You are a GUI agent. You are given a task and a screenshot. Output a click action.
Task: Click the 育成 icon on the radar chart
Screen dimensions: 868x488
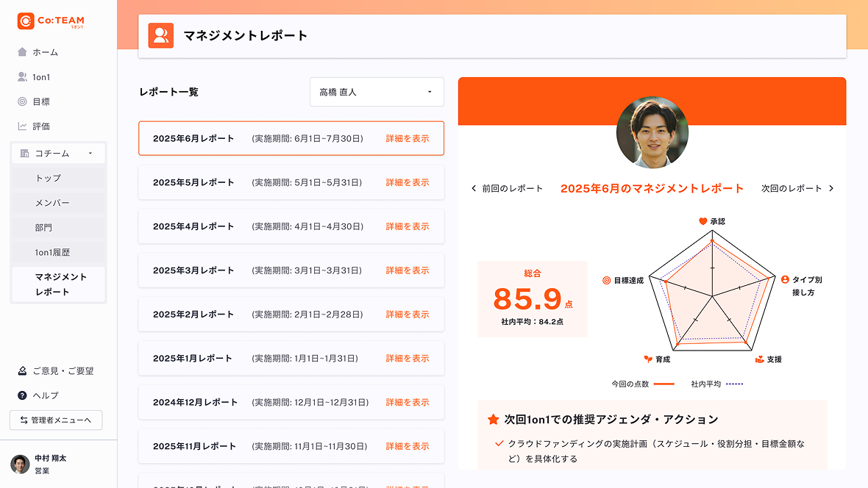tap(648, 359)
